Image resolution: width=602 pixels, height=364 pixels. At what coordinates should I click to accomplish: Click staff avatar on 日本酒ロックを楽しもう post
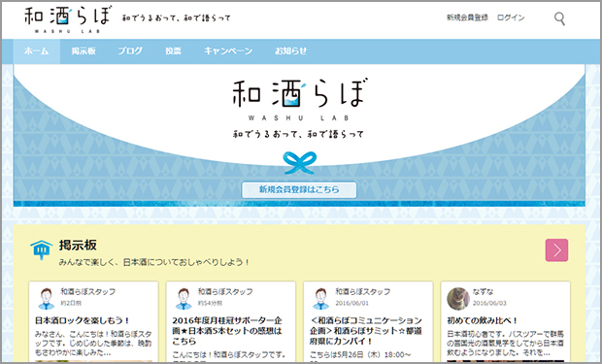coord(47,298)
